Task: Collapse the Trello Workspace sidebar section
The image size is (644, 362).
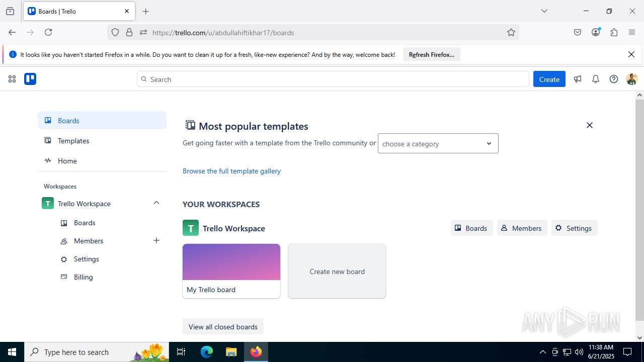Action: (x=156, y=203)
